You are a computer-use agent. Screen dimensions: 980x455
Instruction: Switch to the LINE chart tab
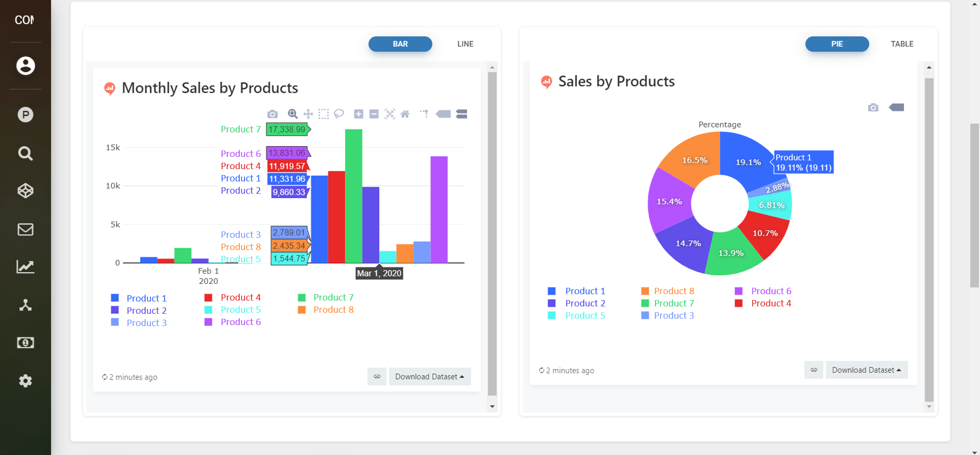tap(465, 44)
